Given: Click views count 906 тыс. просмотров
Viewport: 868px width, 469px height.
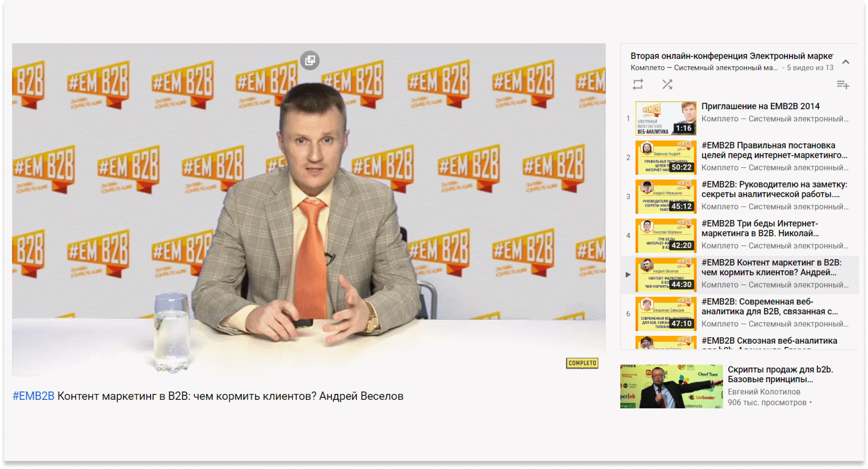Looking at the screenshot, I should [x=767, y=403].
